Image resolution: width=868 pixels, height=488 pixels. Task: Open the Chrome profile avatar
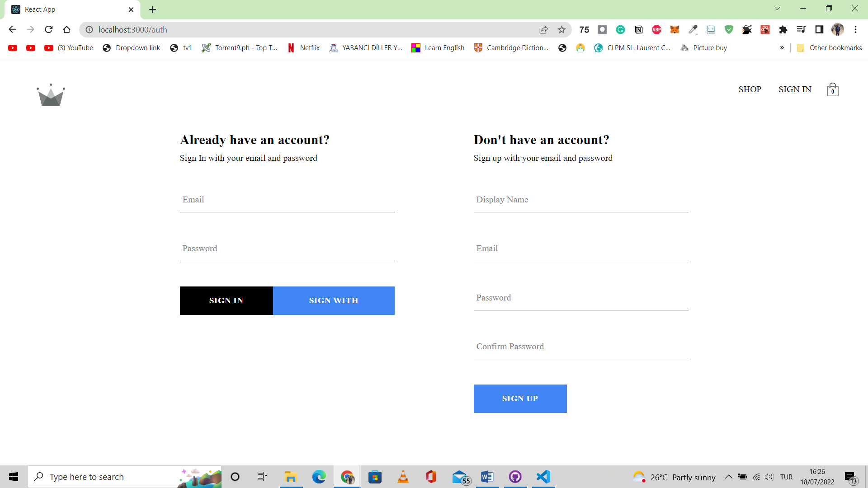pos(837,30)
